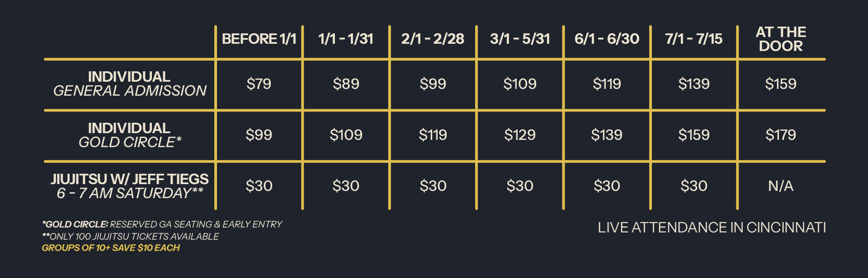Select the 1/1 - 1/31 date column header

tap(346, 39)
